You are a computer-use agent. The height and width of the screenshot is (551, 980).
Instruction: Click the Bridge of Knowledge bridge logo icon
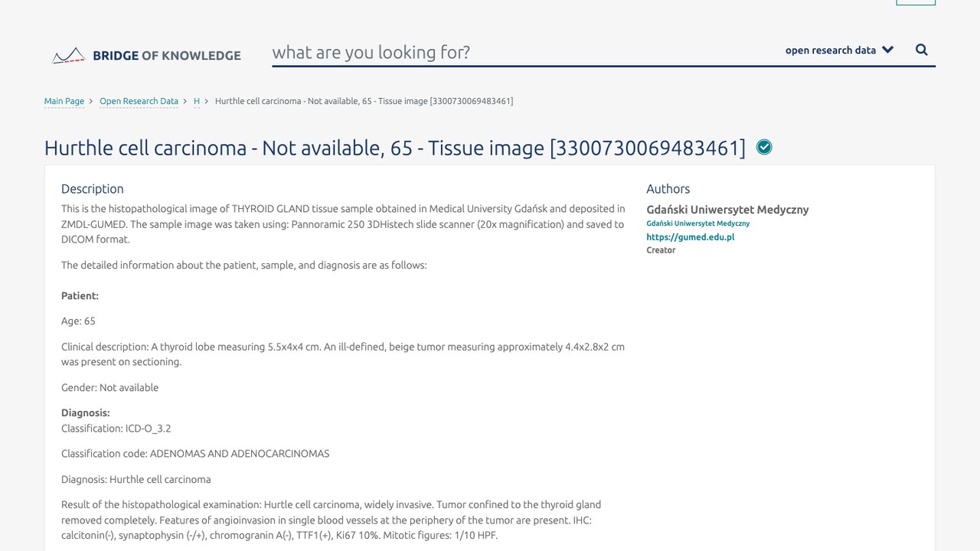coord(68,55)
